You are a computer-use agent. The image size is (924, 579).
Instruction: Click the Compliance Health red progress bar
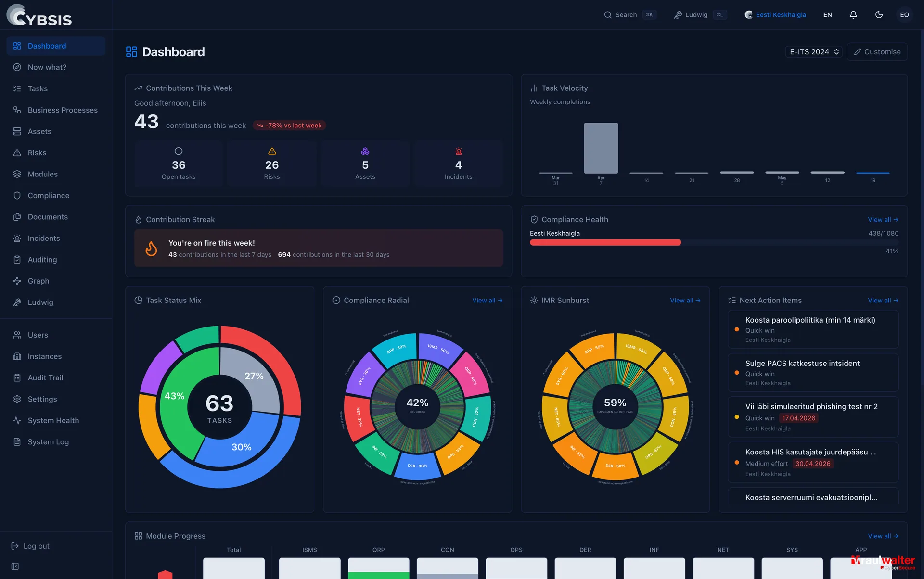point(605,243)
